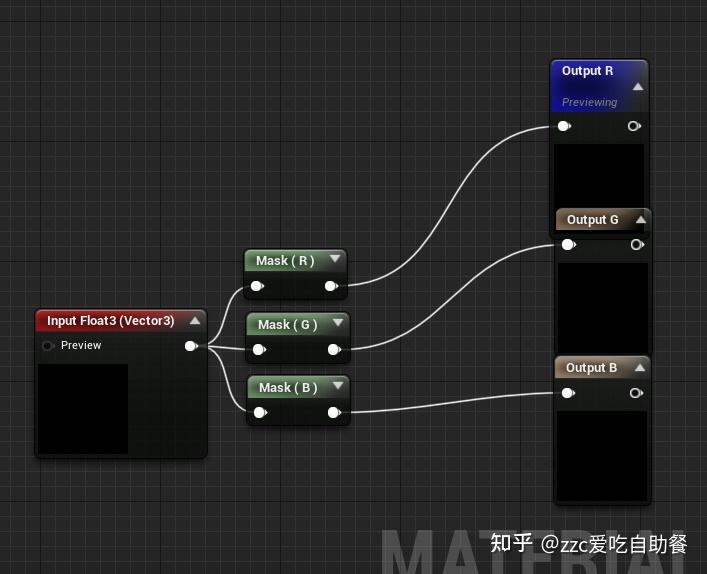Click the Output B preview thumbnail

point(602,456)
